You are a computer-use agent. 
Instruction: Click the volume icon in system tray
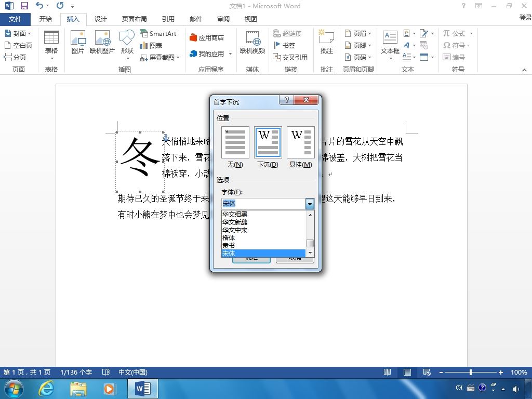coord(516,389)
